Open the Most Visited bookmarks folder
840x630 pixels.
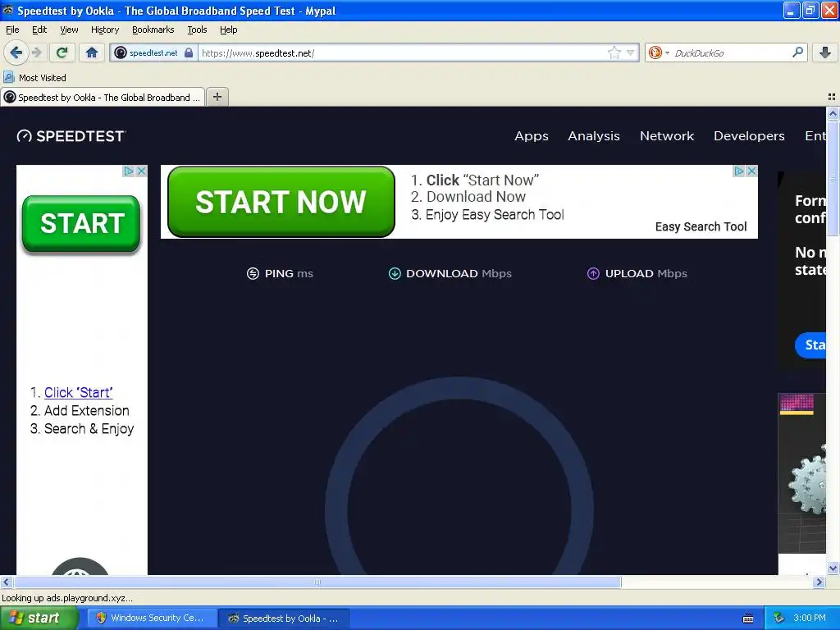pos(35,78)
